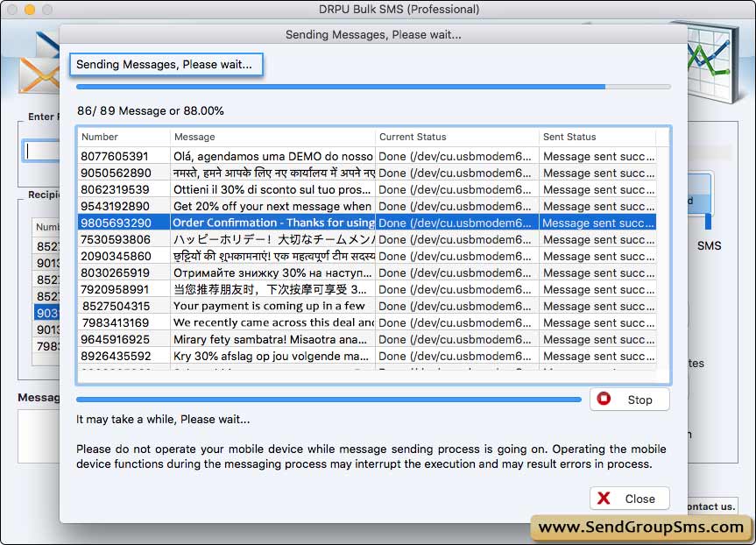This screenshot has width=756, height=545.
Task: Click message 'Kry 30% afslag op jou volgende'
Action: [271, 356]
